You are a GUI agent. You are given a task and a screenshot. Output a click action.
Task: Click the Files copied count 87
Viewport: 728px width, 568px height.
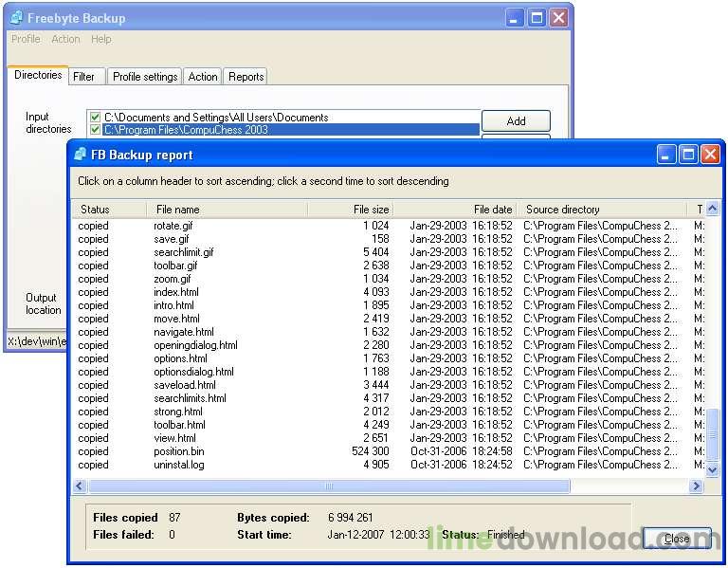174,518
